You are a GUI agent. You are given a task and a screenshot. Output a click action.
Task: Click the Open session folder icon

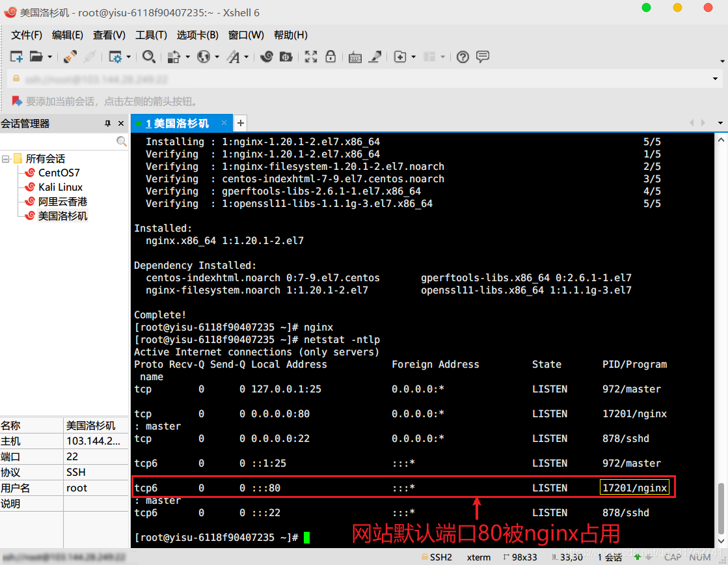36,57
